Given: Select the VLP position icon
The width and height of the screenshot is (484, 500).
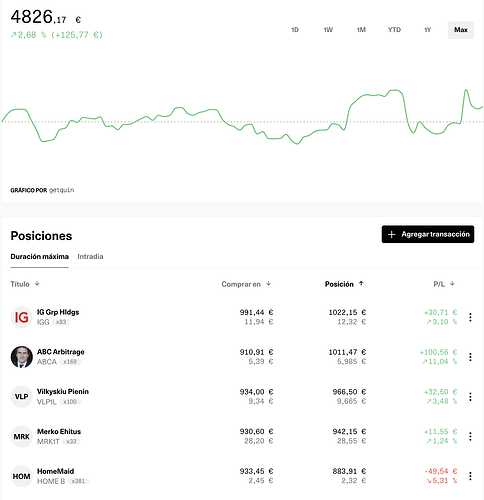Looking at the screenshot, I should (22, 397).
